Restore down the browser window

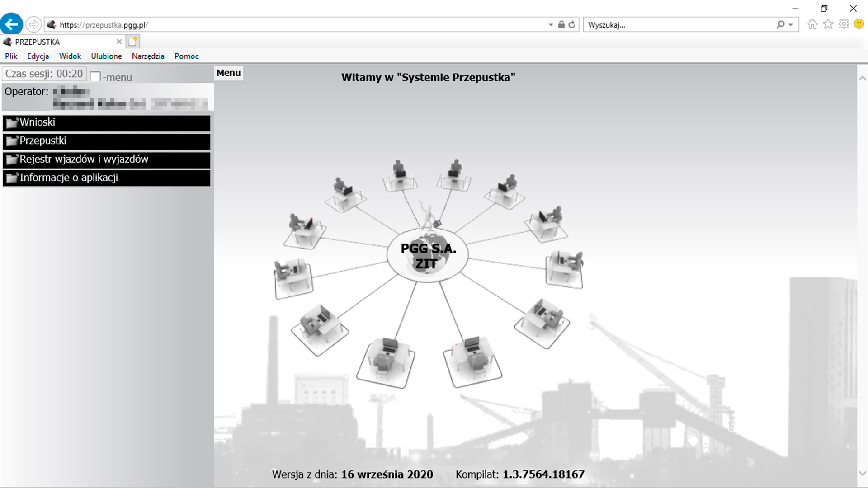tap(824, 9)
